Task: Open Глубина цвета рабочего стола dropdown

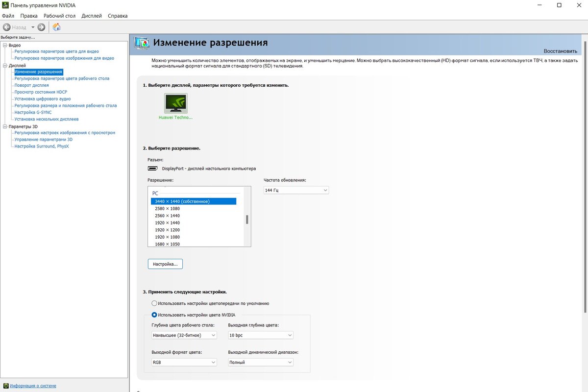Action: [x=184, y=335]
